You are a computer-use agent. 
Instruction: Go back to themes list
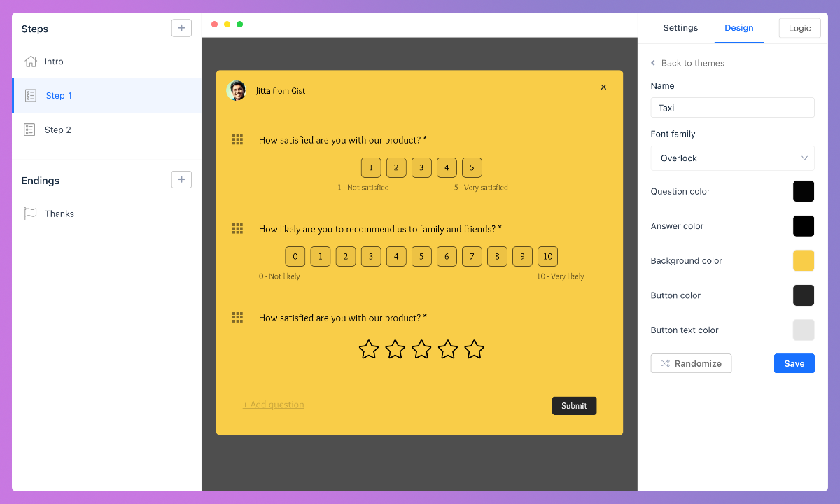tap(687, 63)
